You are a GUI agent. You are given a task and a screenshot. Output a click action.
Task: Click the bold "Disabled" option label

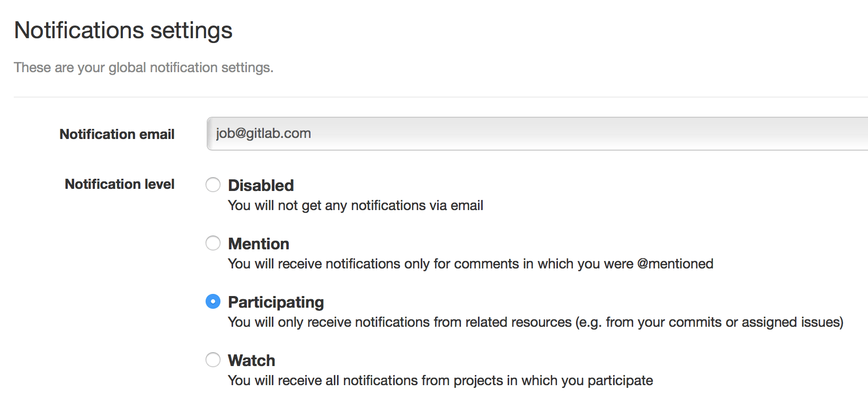[261, 185]
